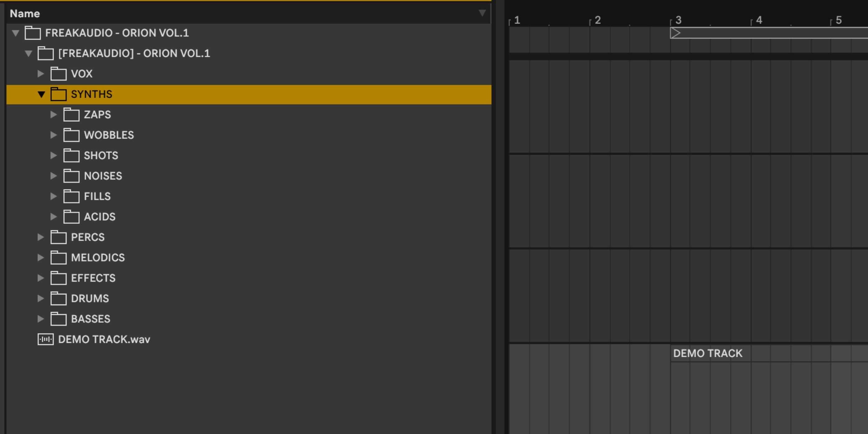The image size is (868, 434).
Task: Select the FILLS folder label
Action: point(97,197)
